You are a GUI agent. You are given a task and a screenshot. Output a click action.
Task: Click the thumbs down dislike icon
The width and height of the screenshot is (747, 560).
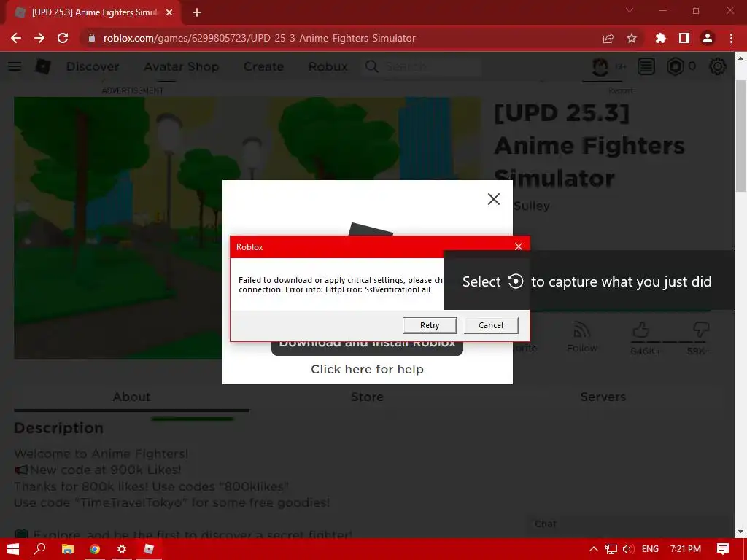pyautogui.click(x=701, y=330)
